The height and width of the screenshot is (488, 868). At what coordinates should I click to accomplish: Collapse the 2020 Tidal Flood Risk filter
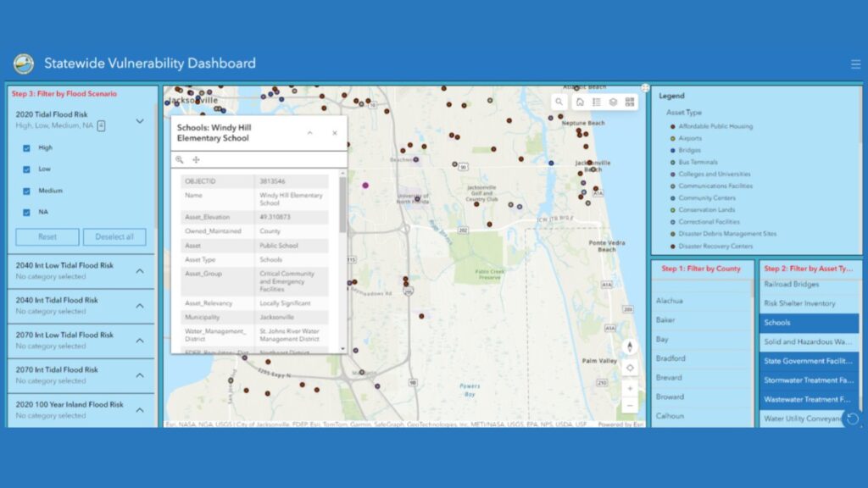tap(139, 121)
